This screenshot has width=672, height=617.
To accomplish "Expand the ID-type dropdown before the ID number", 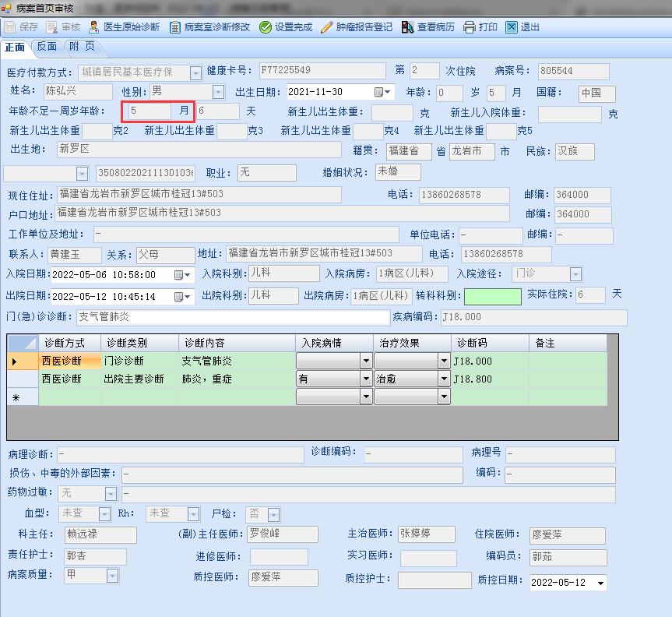I will 82,174.
